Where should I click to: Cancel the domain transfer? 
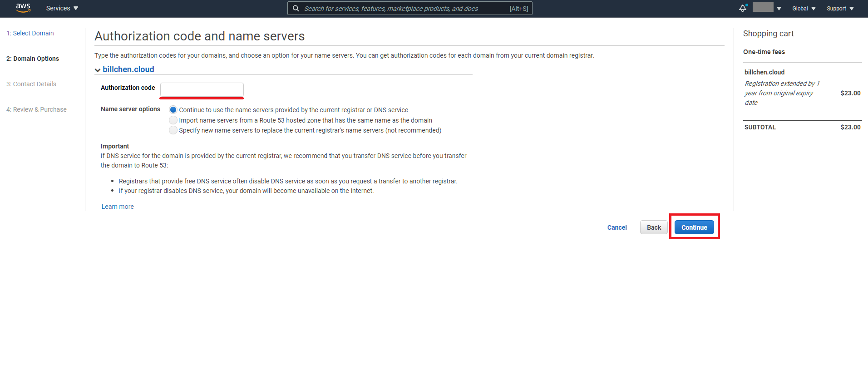(617, 227)
